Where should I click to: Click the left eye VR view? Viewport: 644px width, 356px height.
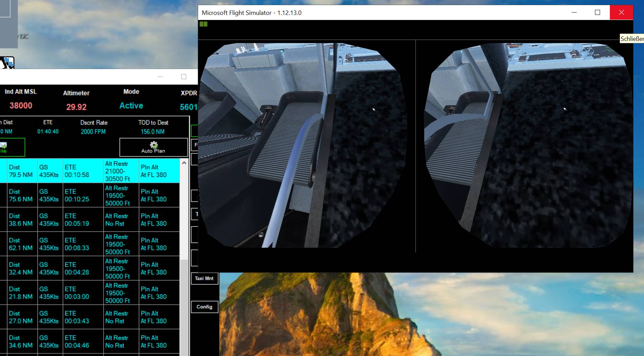click(x=303, y=146)
